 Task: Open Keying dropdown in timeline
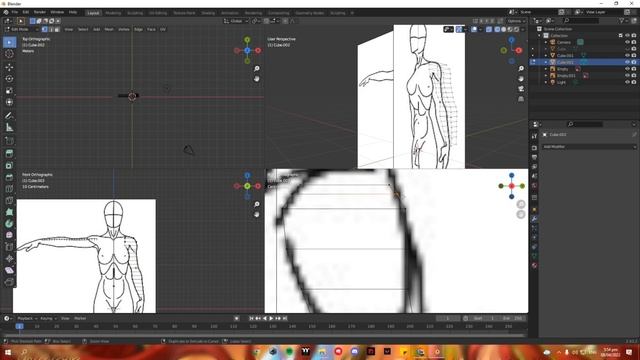coord(48,318)
